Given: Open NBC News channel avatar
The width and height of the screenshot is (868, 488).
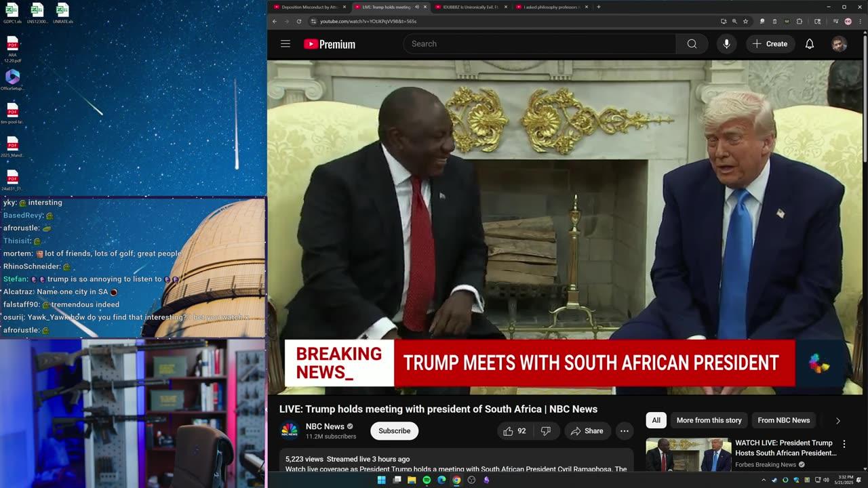Looking at the screenshot, I should coord(290,431).
